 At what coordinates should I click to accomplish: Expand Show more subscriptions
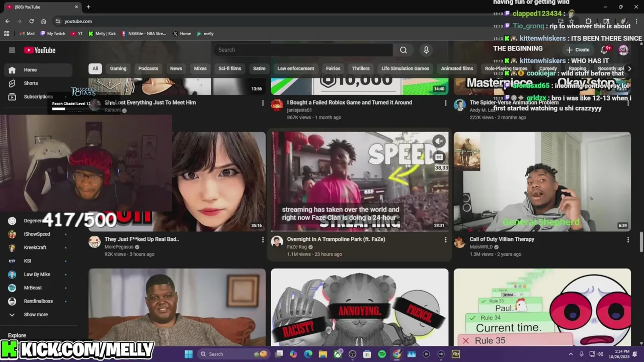coord(38,314)
